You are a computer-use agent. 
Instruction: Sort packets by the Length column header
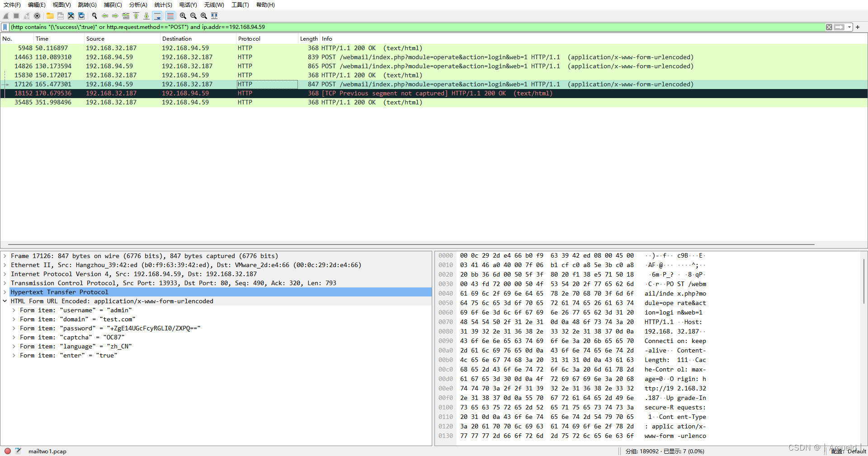(x=309, y=39)
